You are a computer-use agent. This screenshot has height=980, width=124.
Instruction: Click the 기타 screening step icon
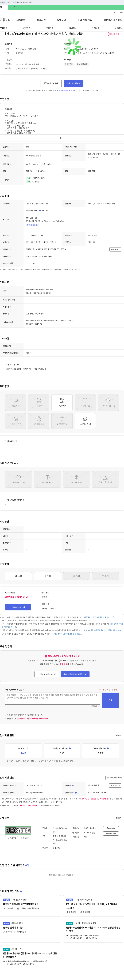pyautogui.click(x=105, y=576)
